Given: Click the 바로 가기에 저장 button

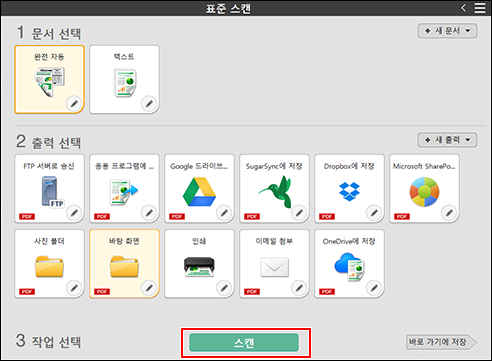Looking at the screenshot, I should click(441, 342).
